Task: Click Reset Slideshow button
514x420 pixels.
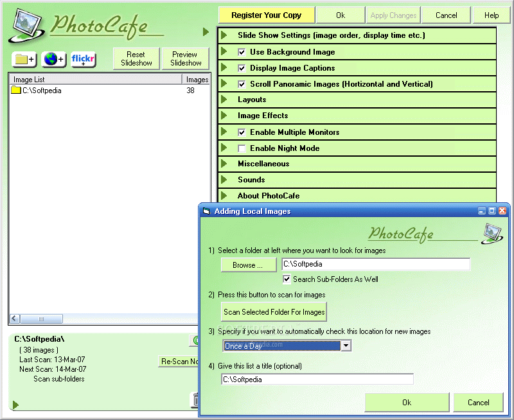Action: (136, 58)
